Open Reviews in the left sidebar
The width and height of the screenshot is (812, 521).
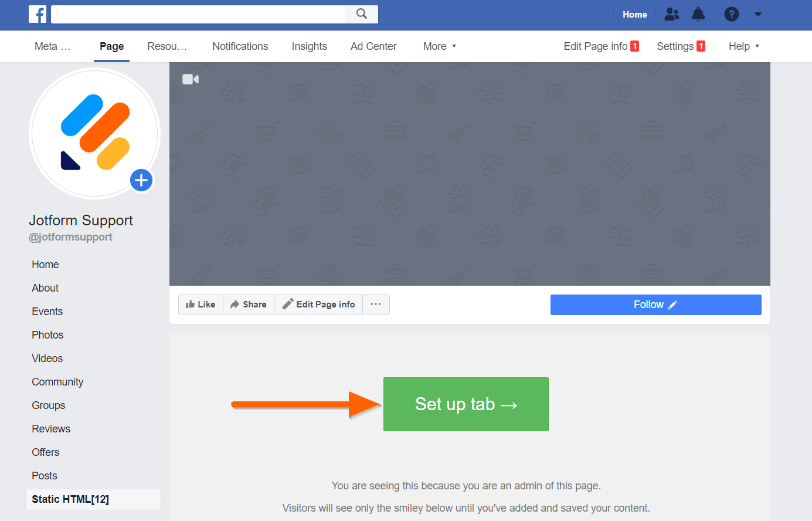coord(51,429)
